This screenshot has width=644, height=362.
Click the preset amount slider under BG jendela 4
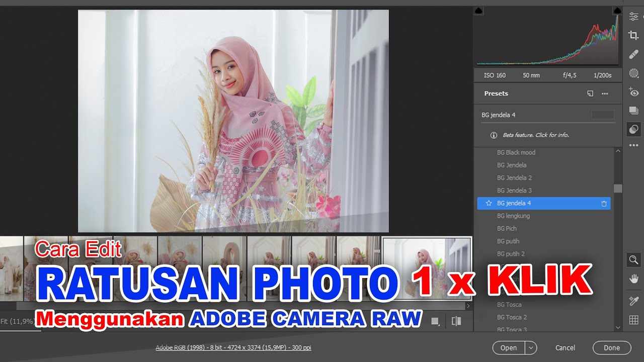click(548, 122)
